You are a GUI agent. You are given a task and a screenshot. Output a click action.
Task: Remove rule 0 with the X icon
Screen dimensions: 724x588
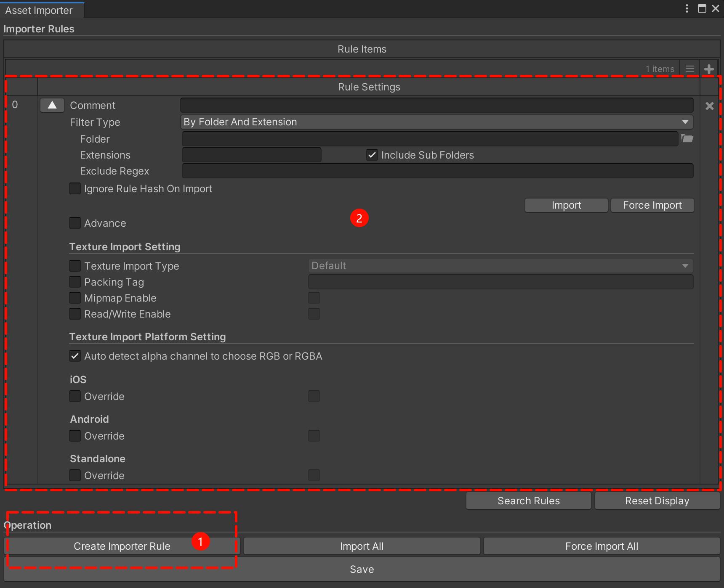coord(710,106)
